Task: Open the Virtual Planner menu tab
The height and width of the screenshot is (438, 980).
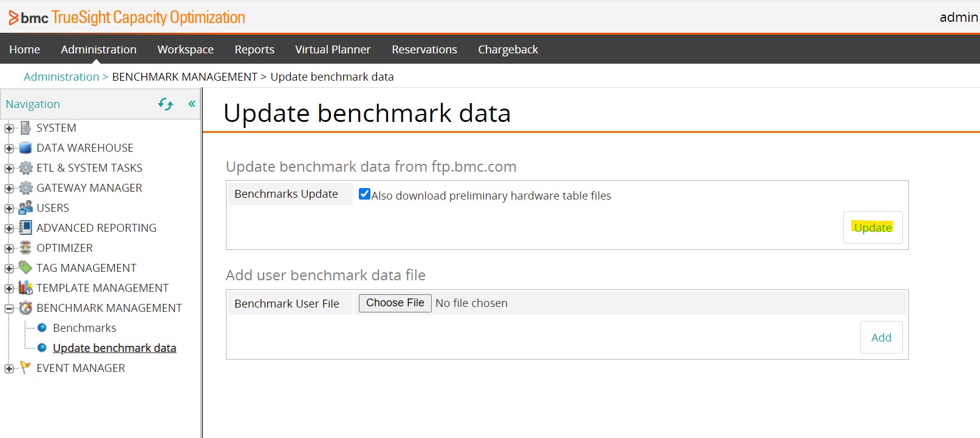Action: [333, 50]
